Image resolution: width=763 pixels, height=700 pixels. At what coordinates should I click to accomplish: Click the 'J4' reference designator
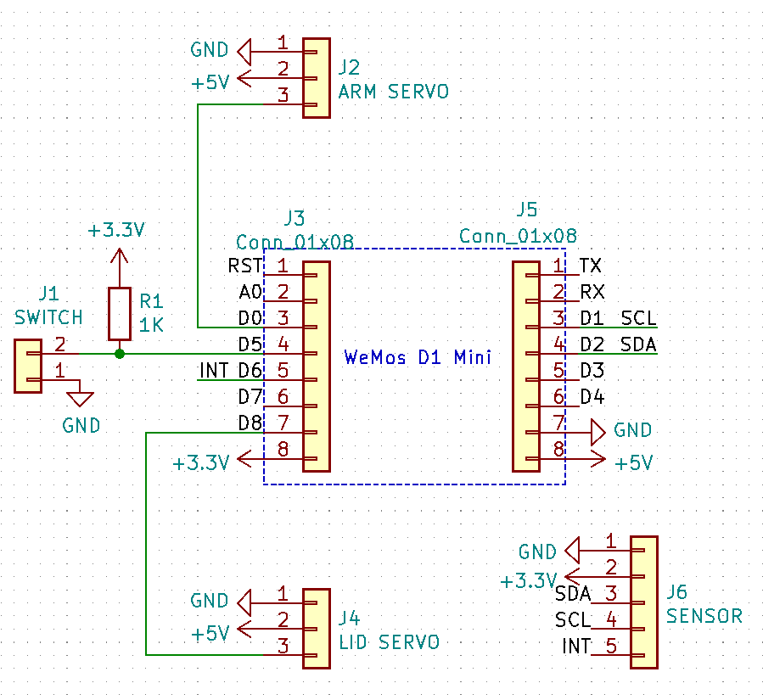tap(349, 618)
